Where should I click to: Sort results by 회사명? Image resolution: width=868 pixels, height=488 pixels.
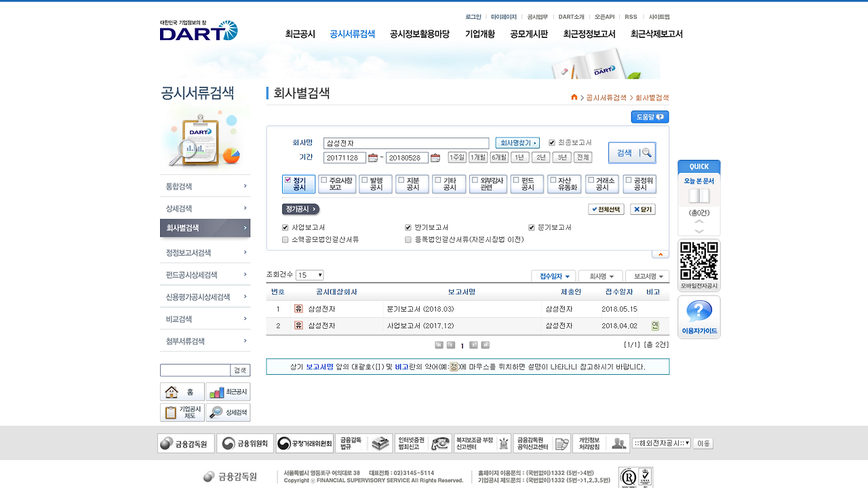click(600, 277)
